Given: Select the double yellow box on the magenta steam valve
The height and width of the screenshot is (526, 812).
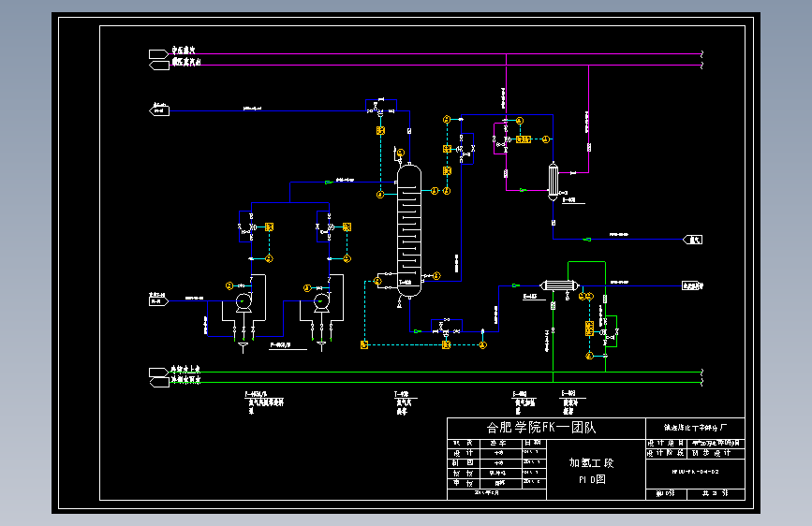Looking at the screenshot, I should click(x=523, y=139).
